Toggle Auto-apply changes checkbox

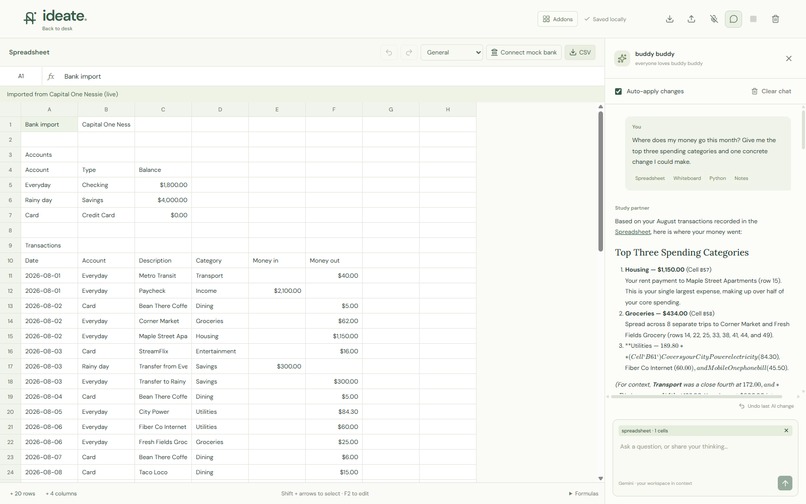[618, 92]
